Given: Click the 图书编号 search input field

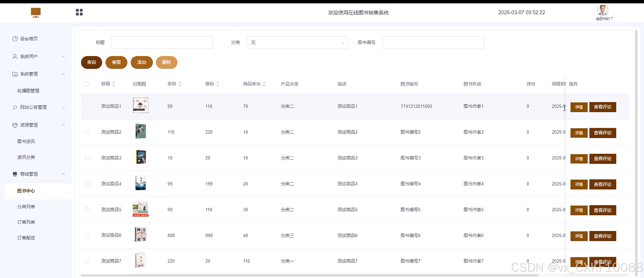Looking at the screenshot, I should [433, 43].
